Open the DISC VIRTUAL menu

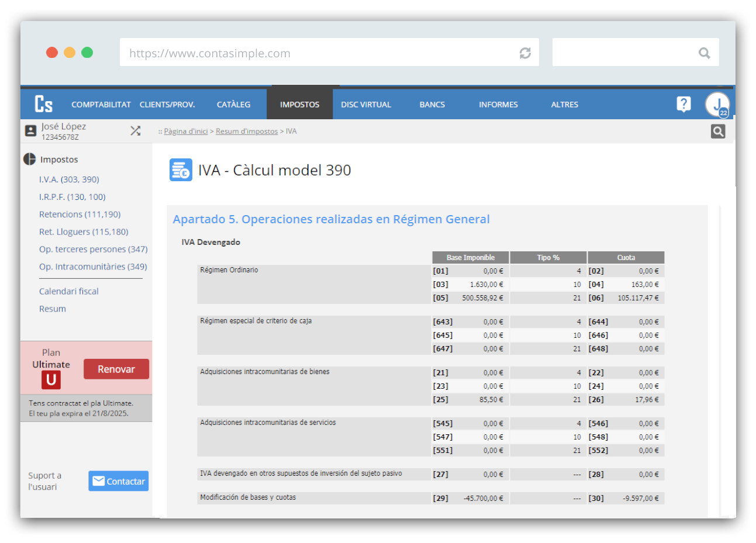[x=366, y=105]
